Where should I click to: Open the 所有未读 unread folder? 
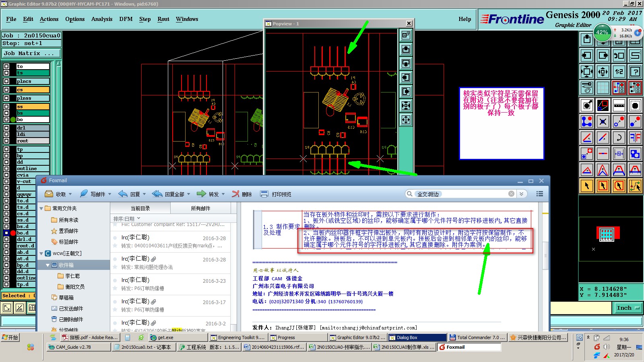(x=64, y=220)
